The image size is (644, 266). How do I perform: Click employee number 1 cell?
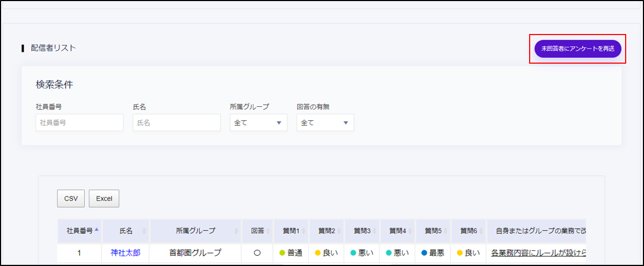(x=79, y=253)
